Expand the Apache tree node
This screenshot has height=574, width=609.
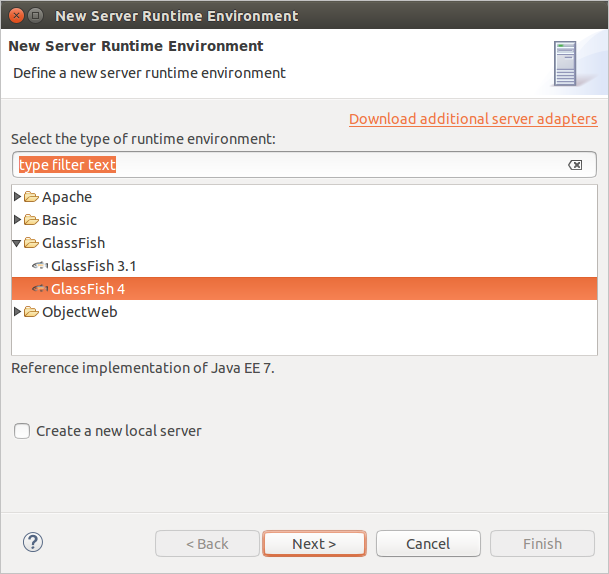click(x=17, y=197)
